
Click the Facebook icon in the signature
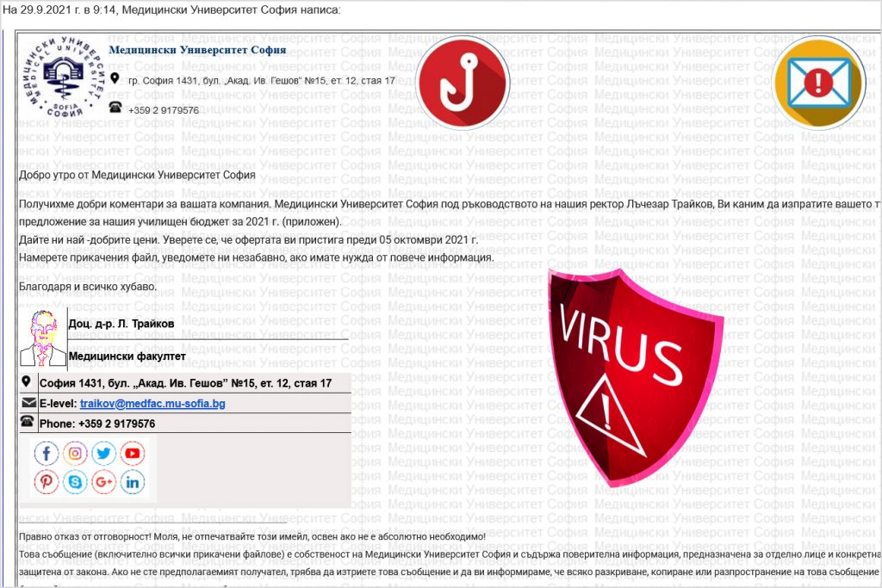click(x=47, y=453)
